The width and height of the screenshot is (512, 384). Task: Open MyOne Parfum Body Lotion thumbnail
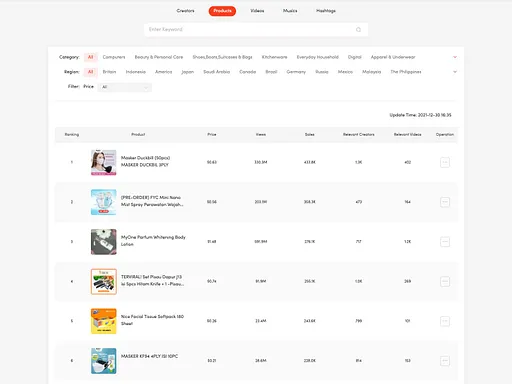coord(104,242)
